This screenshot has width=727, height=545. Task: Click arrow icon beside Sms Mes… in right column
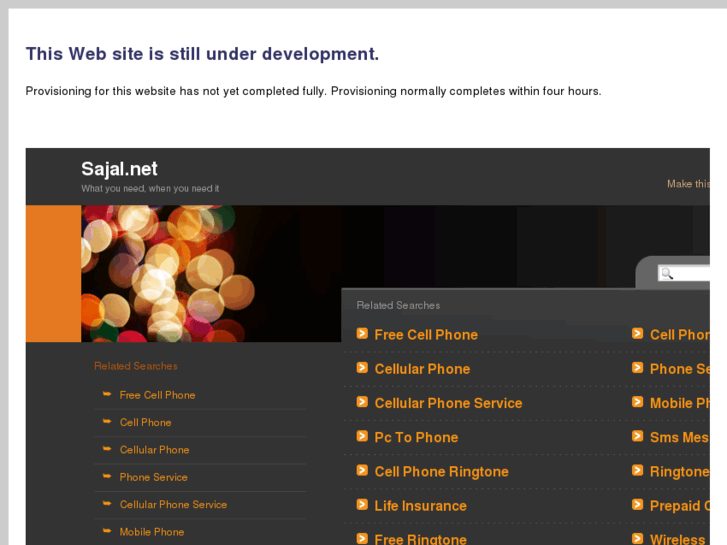(638, 436)
